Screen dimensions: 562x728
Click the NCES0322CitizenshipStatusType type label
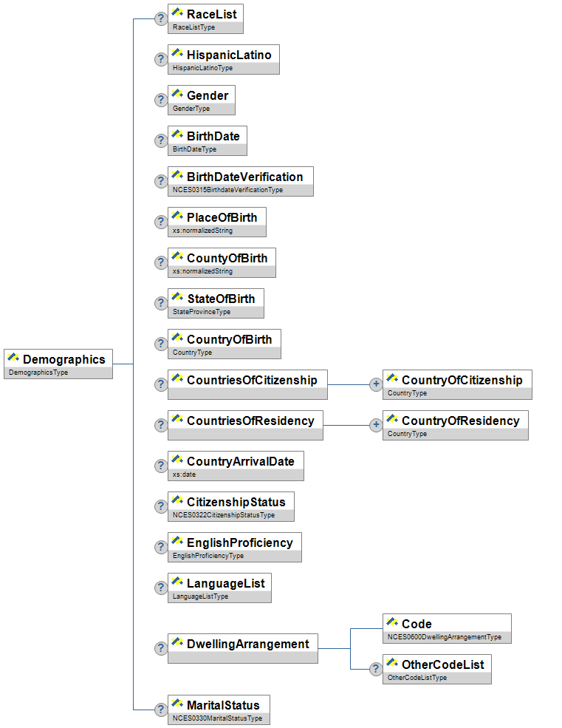(x=224, y=515)
